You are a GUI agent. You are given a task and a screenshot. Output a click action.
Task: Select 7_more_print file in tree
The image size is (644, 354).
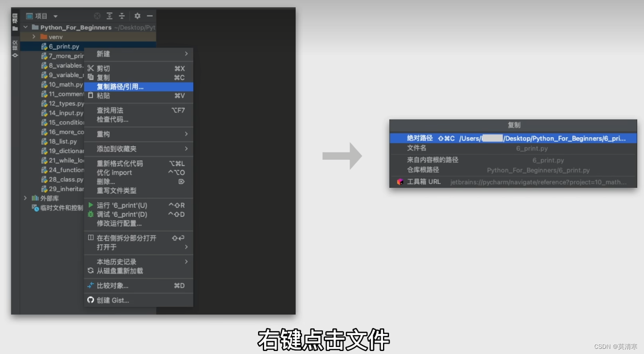(x=62, y=56)
